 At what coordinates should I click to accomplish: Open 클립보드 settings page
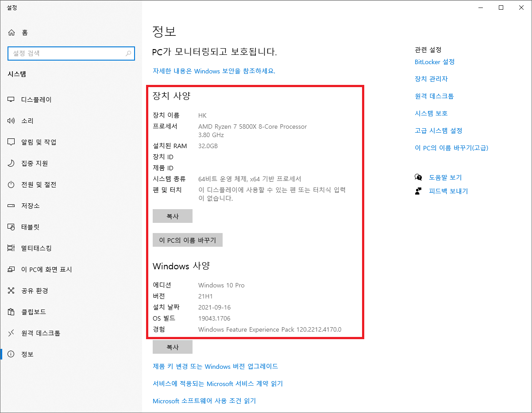[71, 312]
